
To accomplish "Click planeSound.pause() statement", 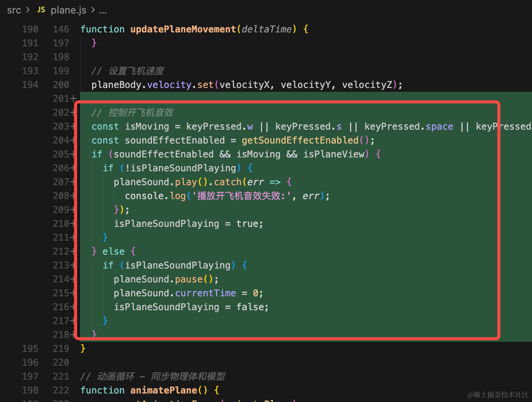I will pyautogui.click(x=166, y=279).
